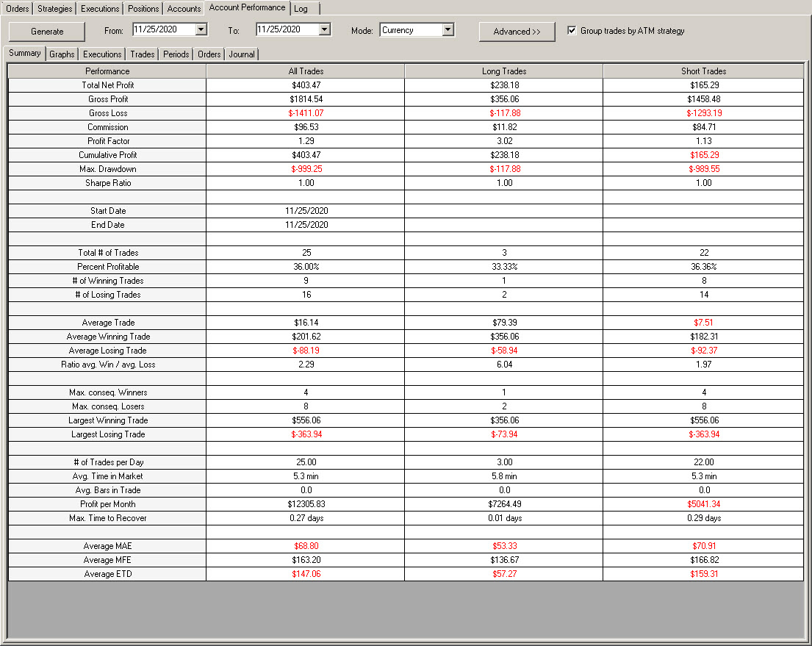This screenshot has width=812, height=646.
Task: Click Long Trades Profit Factor 3.02
Action: tap(504, 141)
